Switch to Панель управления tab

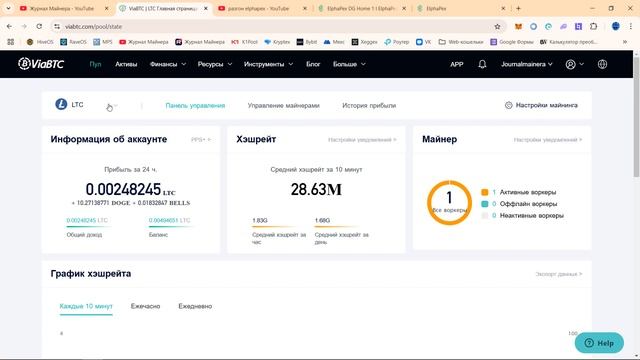tap(195, 105)
